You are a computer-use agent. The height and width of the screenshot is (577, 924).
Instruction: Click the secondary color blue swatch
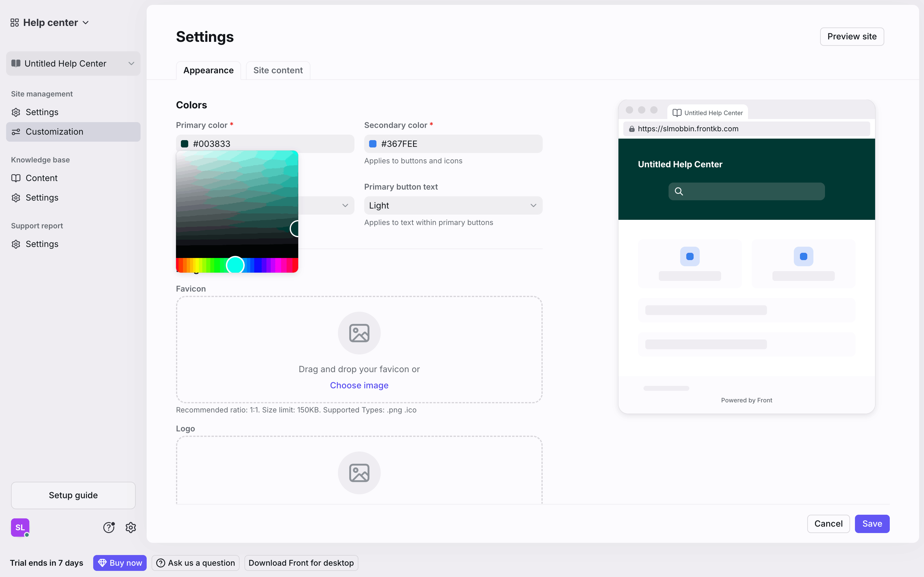pos(373,144)
